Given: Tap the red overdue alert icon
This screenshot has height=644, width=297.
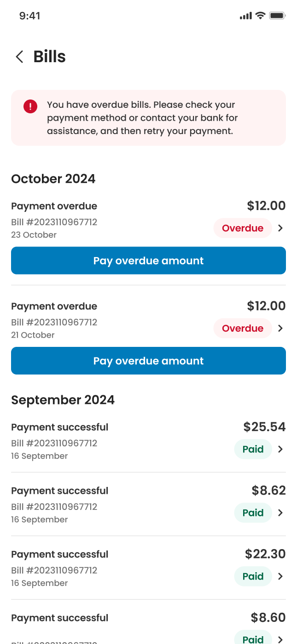Looking at the screenshot, I should 30,107.
